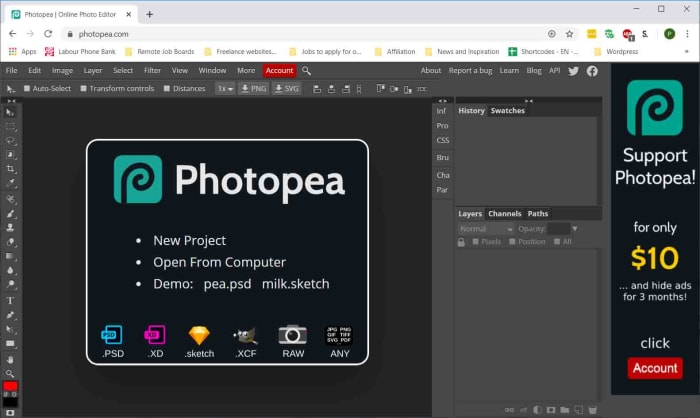Click the red foreground color swatch
The width and height of the screenshot is (700, 418).
[10, 386]
